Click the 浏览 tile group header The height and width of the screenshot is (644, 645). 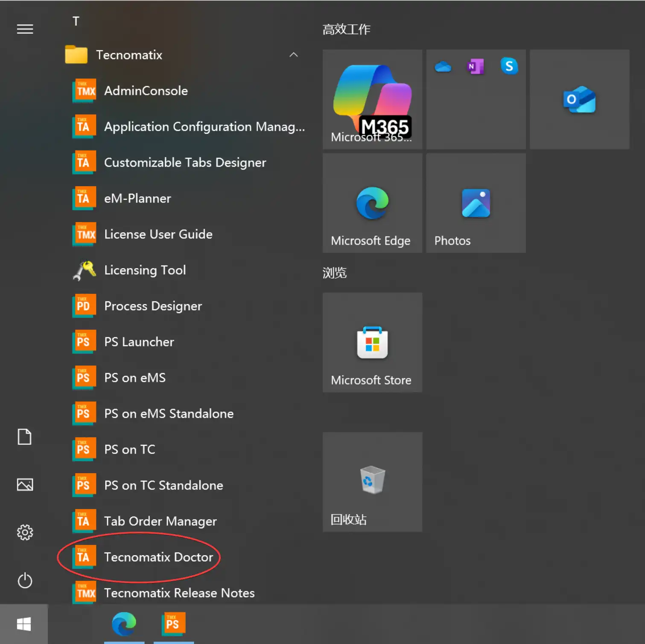[x=334, y=273]
